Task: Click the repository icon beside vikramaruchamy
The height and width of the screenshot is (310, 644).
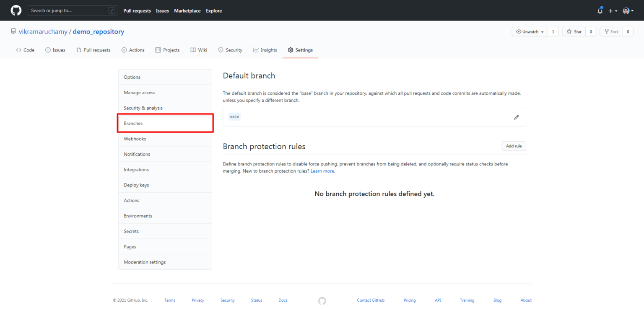Action: pos(13,31)
